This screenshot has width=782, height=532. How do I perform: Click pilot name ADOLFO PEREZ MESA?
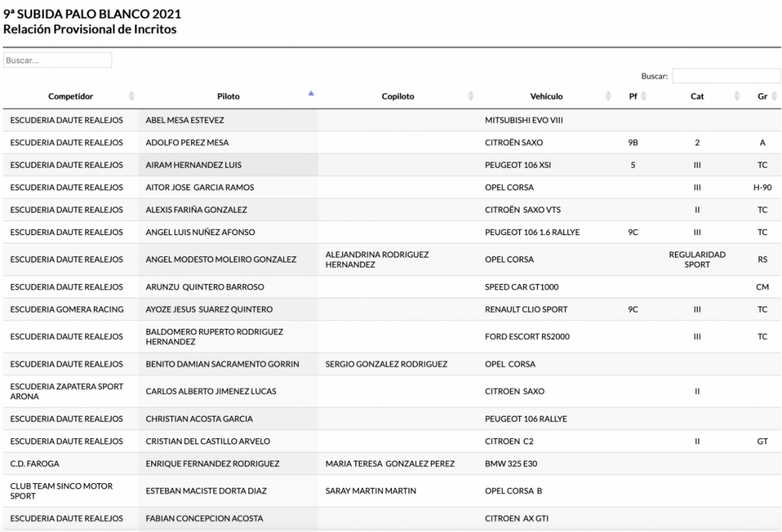(187, 143)
